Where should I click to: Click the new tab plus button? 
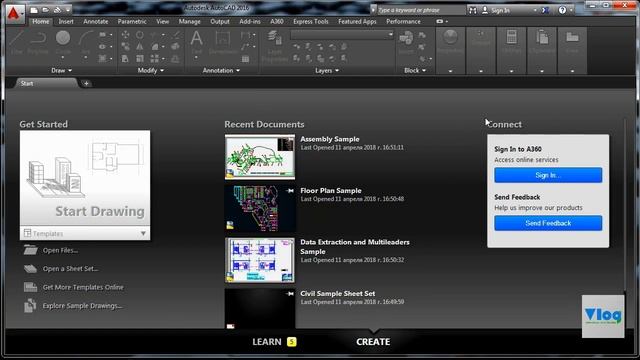86,83
